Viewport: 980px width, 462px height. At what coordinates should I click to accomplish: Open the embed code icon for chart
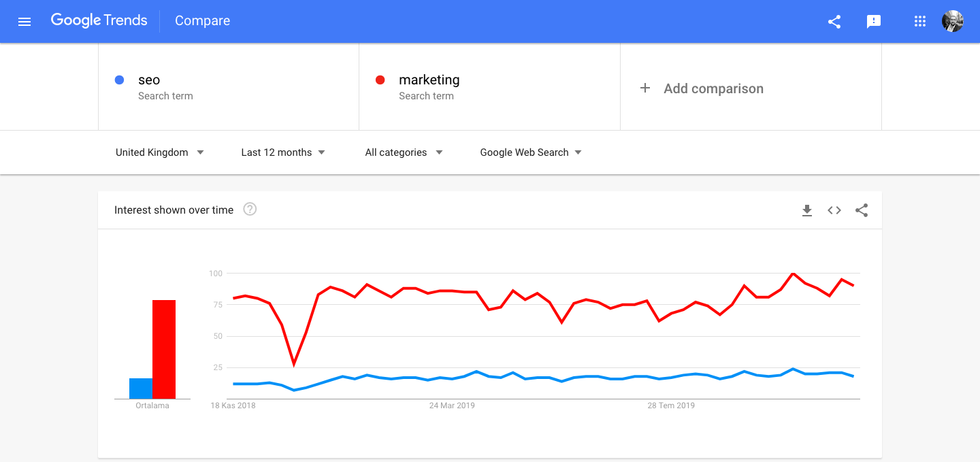834,210
